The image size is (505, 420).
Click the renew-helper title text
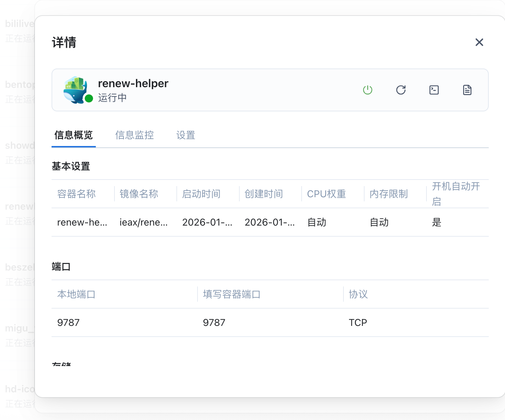[133, 83]
